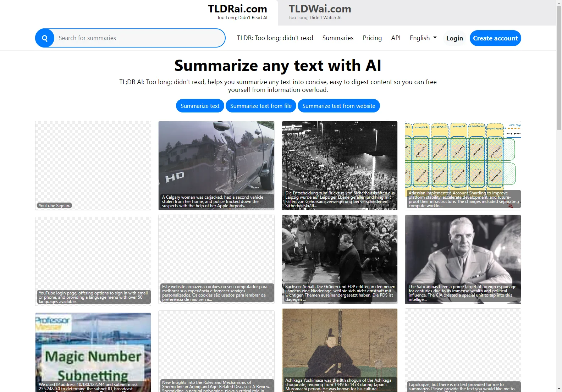Open the Calgary woman carjacked summary card
The image size is (562, 392).
tap(216, 166)
